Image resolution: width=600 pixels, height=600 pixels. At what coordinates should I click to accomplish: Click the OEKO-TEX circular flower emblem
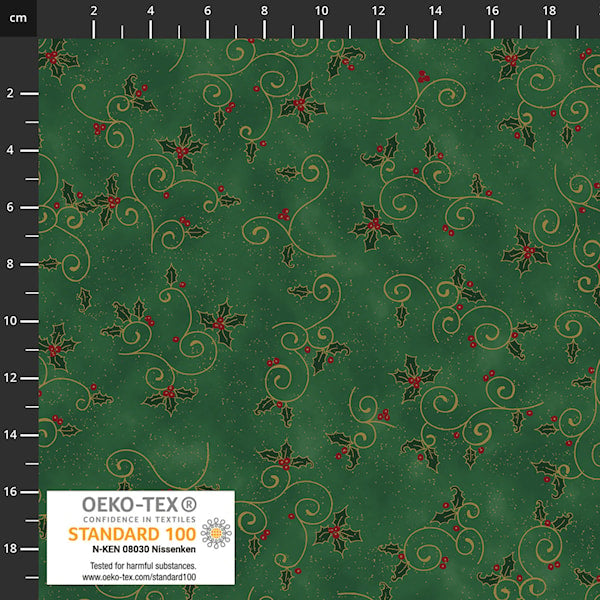pyautogui.click(x=215, y=532)
